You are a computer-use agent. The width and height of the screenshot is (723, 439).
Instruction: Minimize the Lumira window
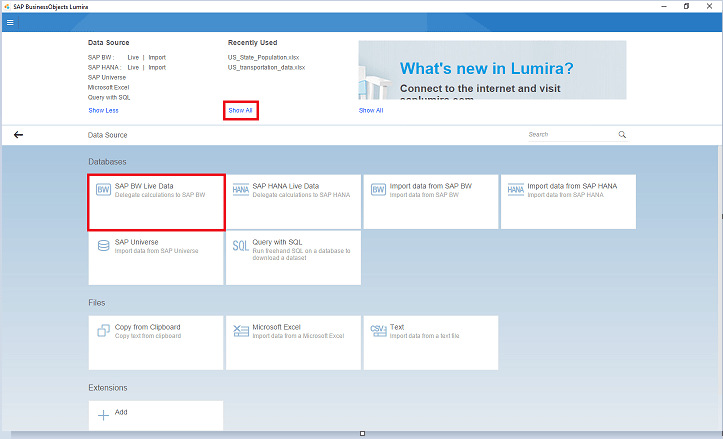click(x=664, y=6)
